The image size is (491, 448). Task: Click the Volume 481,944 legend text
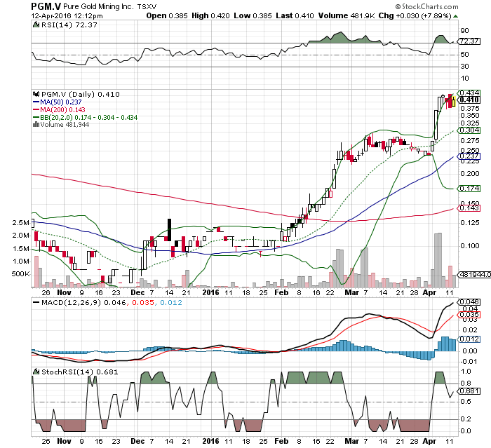pos(65,125)
